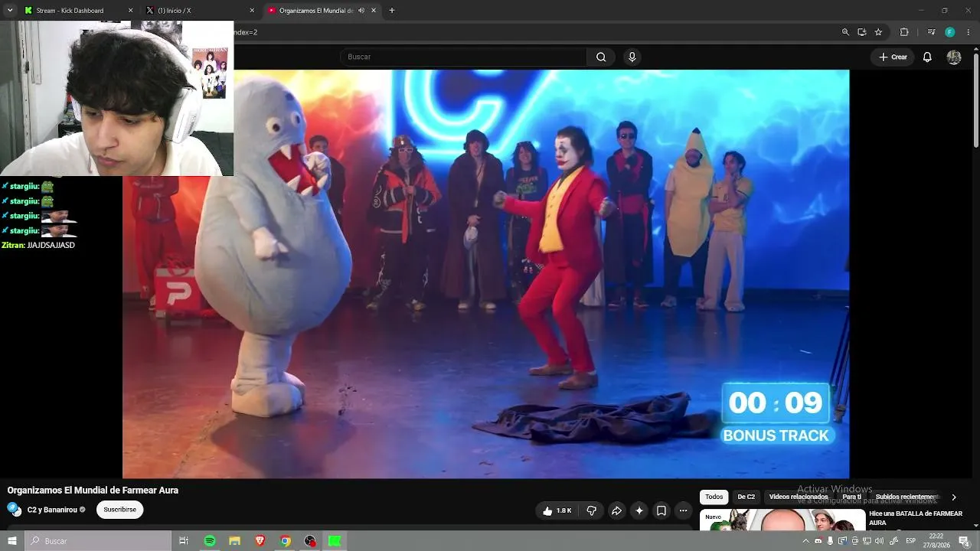Select the De C2 filter chip
980x551 pixels.
tap(746, 497)
